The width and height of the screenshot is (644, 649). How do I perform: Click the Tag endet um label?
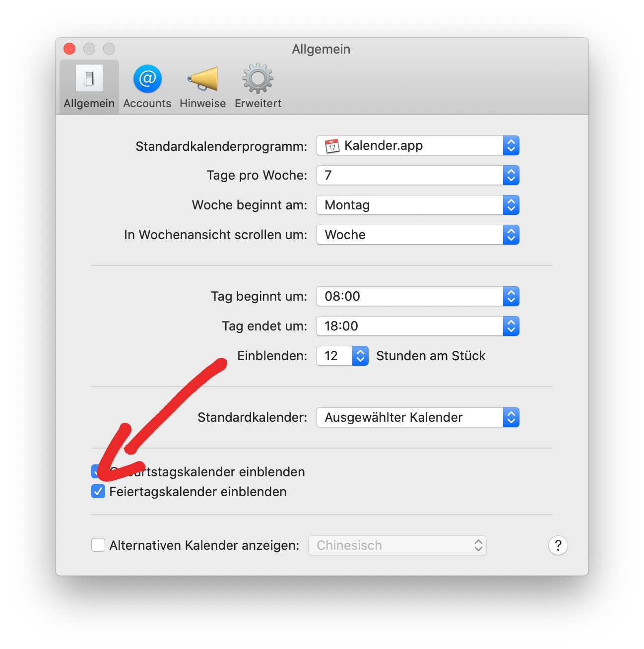pos(264,326)
